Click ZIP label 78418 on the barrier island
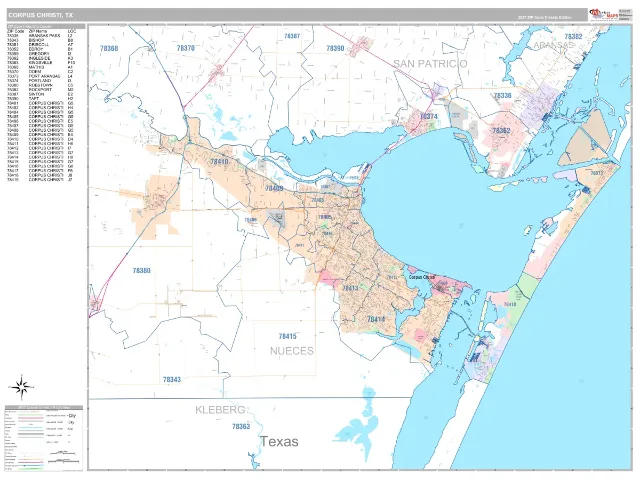Viewport: 640px width, 480px height. (510, 304)
